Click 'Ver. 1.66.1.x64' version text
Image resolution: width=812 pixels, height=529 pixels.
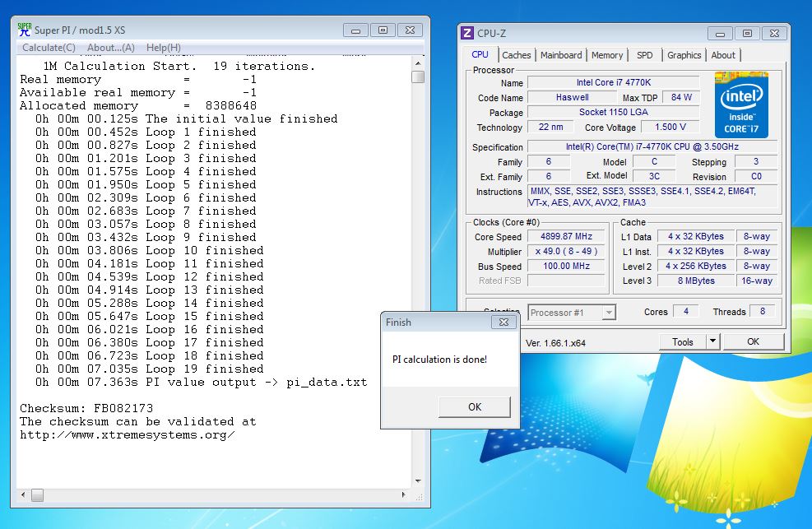tap(555, 343)
